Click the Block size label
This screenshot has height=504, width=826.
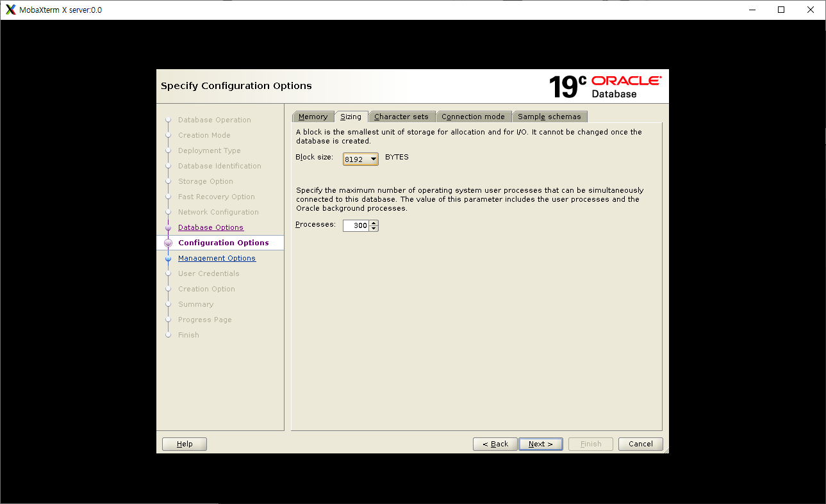pyautogui.click(x=315, y=157)
